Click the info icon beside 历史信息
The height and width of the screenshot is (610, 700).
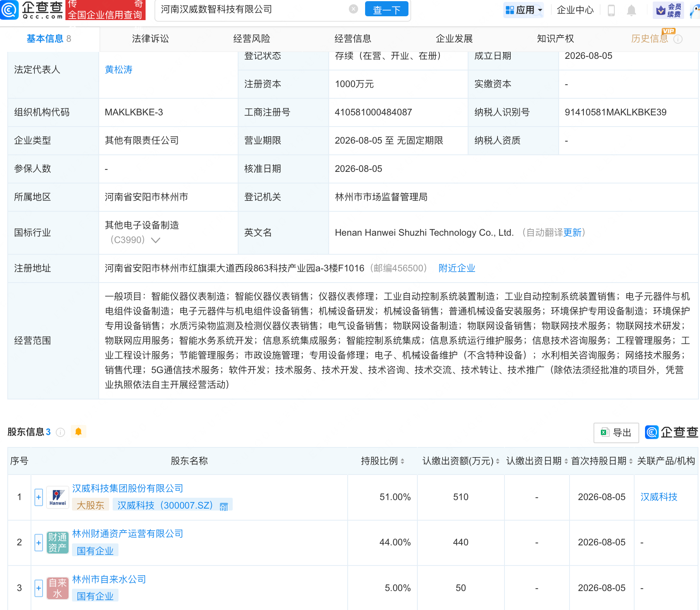point(678,39)
